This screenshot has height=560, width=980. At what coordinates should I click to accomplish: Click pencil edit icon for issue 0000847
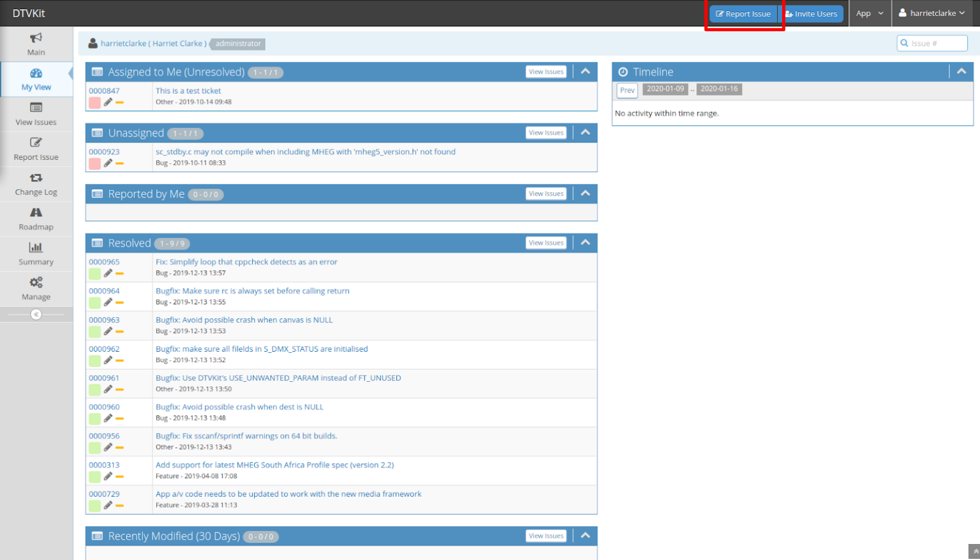(x=108, y=102)
